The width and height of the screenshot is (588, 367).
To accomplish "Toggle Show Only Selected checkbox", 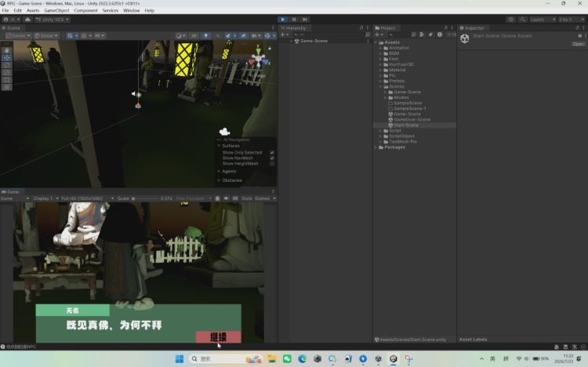I will [x=272, y=153].
